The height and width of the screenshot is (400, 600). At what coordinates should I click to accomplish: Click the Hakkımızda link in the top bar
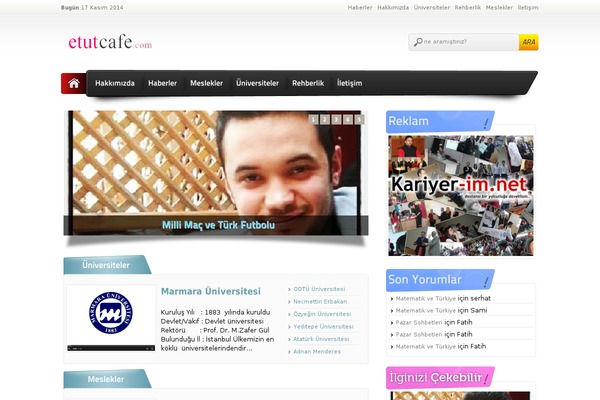pyautogui.click(x=393, y=7)
